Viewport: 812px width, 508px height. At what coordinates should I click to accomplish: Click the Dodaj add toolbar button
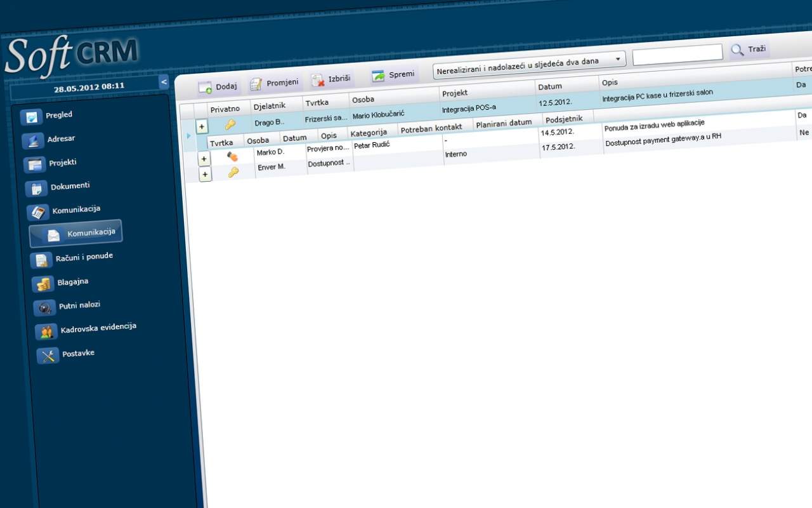point(218,87)
